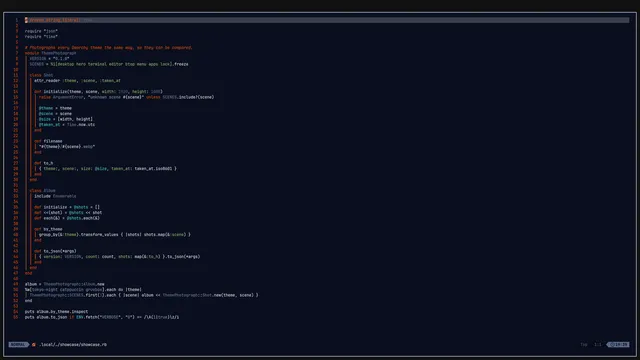The width and height of the screenshot is (640, 360).
Task: Click the clock badge in the statusline
Action: [618, 344]
